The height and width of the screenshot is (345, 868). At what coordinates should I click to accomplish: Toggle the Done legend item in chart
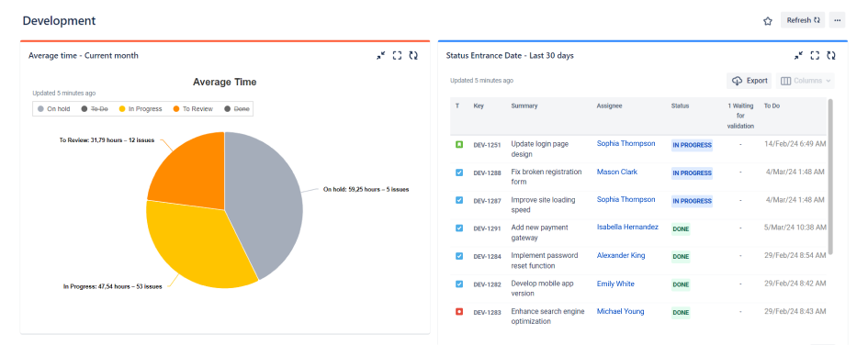[237, 109]
